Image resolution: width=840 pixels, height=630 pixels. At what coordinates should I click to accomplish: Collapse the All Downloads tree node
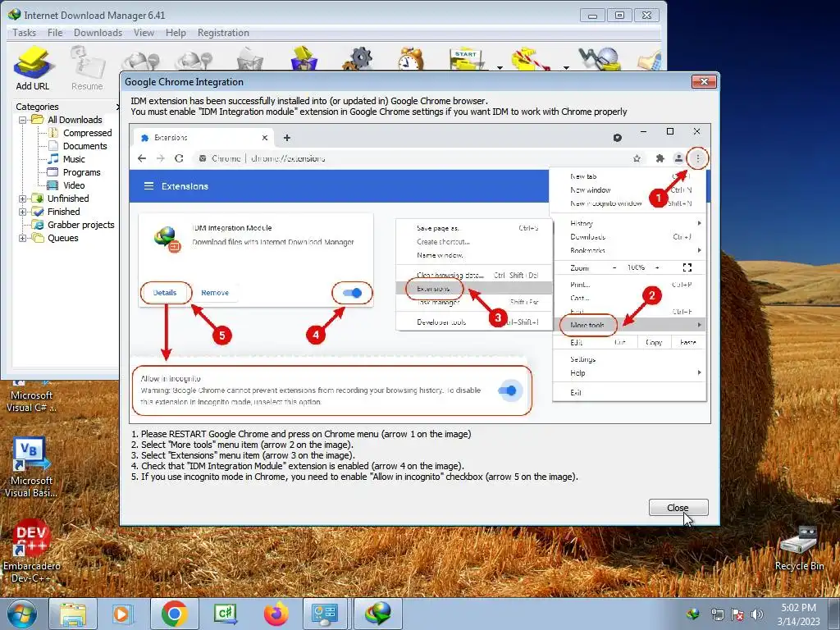point(22,120)
